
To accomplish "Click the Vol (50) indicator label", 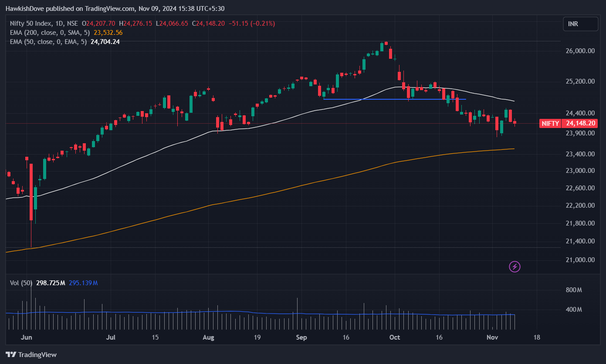I will (21, 283).
